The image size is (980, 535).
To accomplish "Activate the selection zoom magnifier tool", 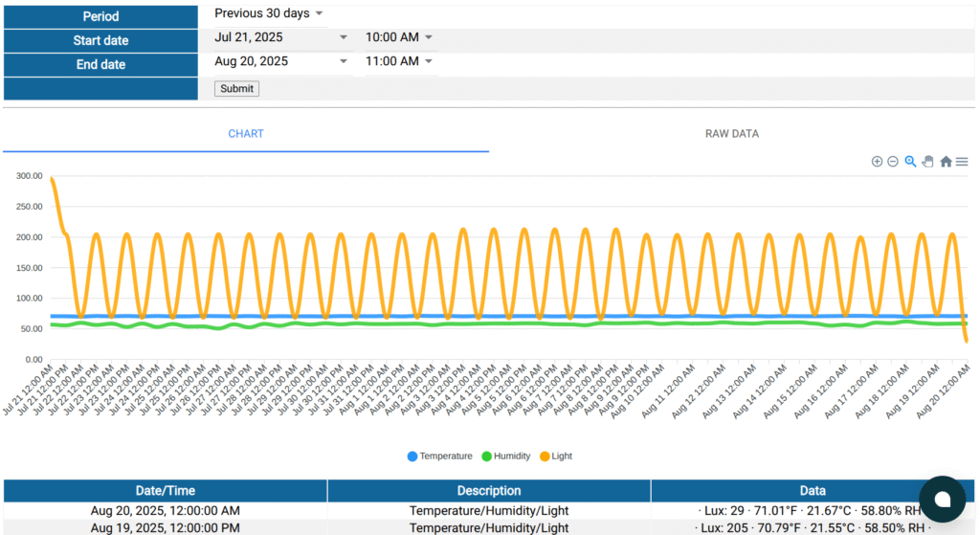I will tap(910, 162).
